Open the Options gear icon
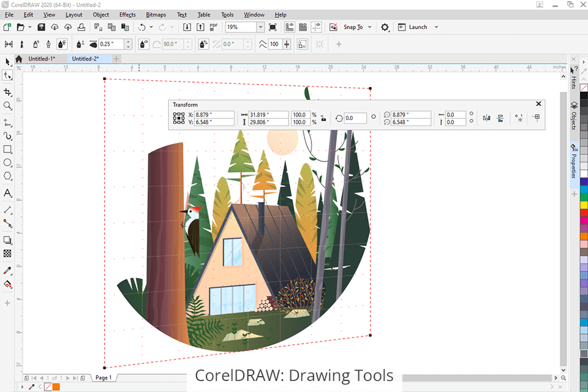Screen dimensions: 588x392 pyautogui.click(x=385, y=27)
